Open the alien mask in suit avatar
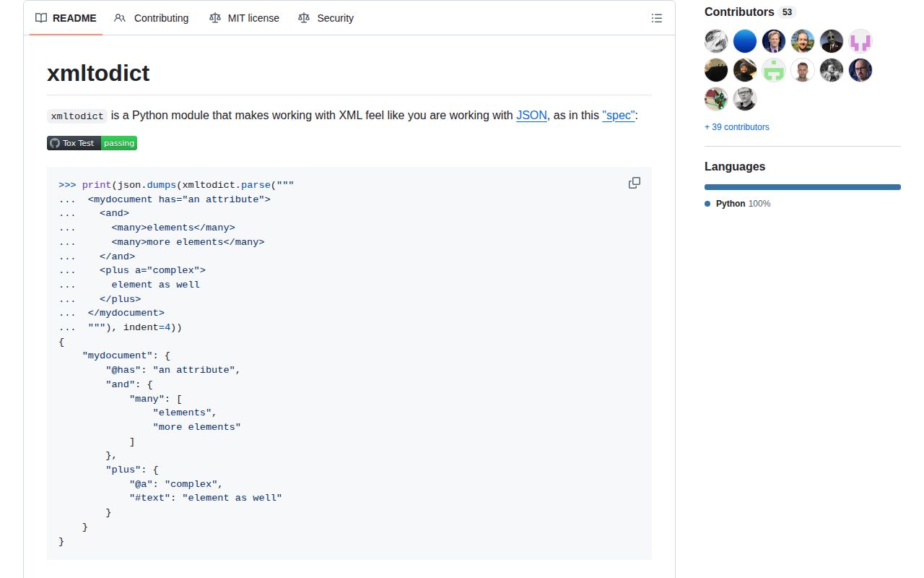 click(x=832, y=41)
